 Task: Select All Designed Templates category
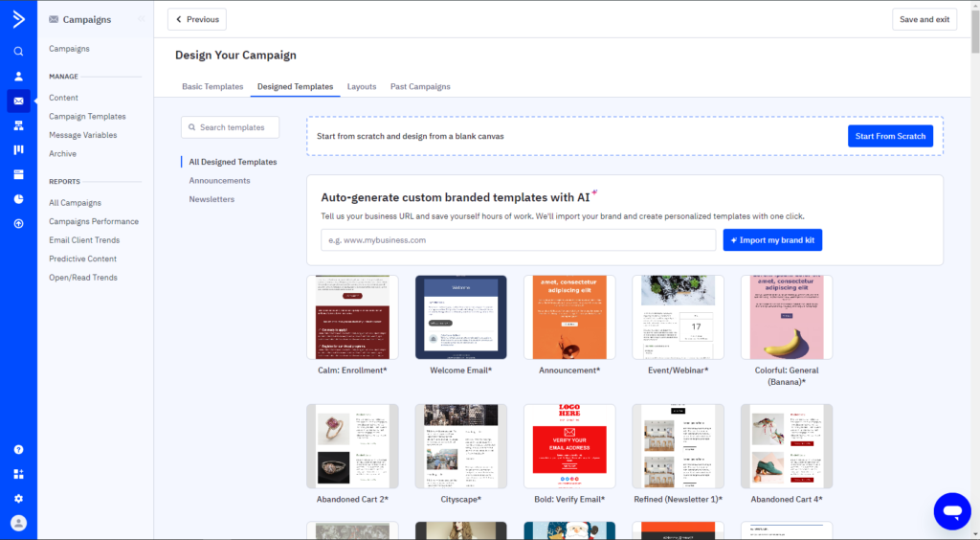coord(233,162)
